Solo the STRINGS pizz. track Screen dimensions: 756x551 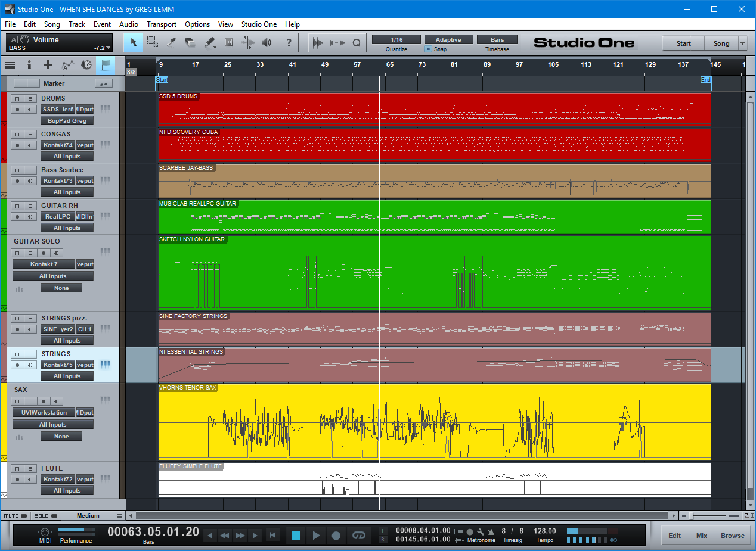(30, 318)
